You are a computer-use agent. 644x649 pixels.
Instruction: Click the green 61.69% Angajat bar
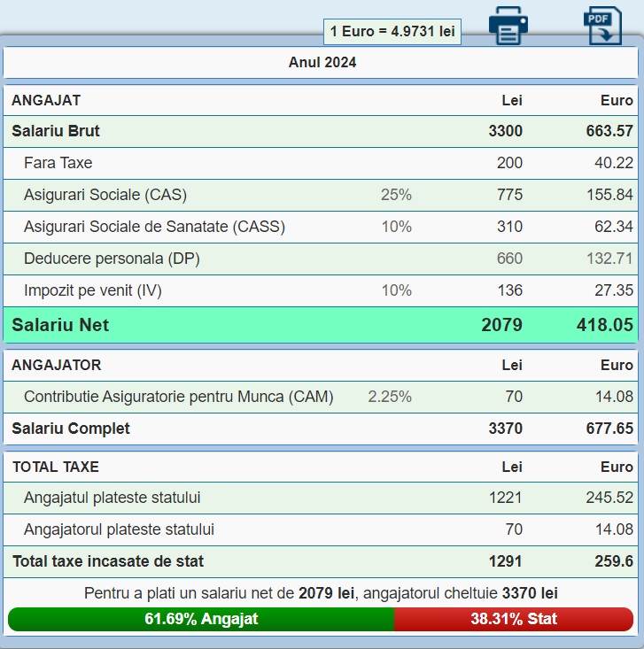[x=201, y=619]
